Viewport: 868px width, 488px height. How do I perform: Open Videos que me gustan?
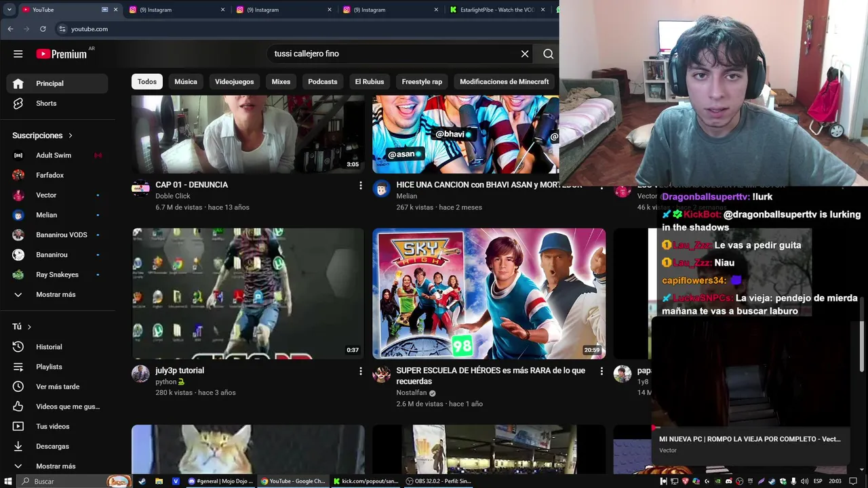[57, 407]
